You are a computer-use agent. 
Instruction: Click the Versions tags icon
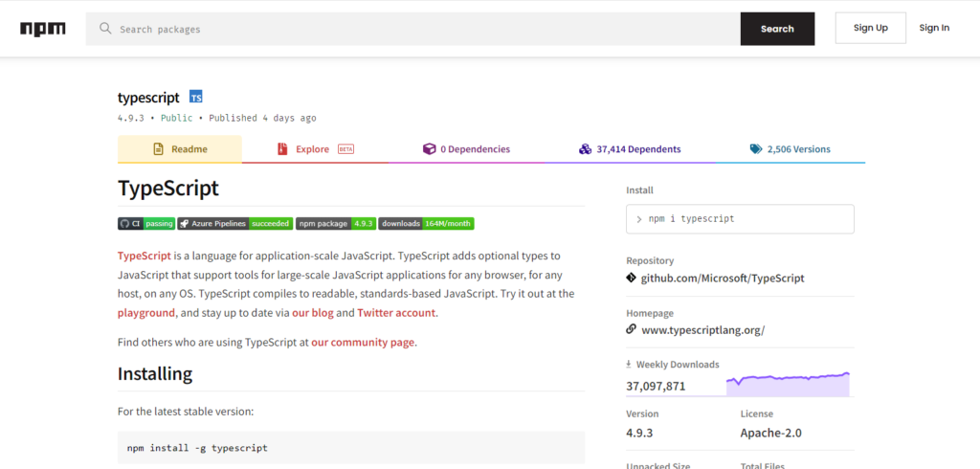point(756,149)
